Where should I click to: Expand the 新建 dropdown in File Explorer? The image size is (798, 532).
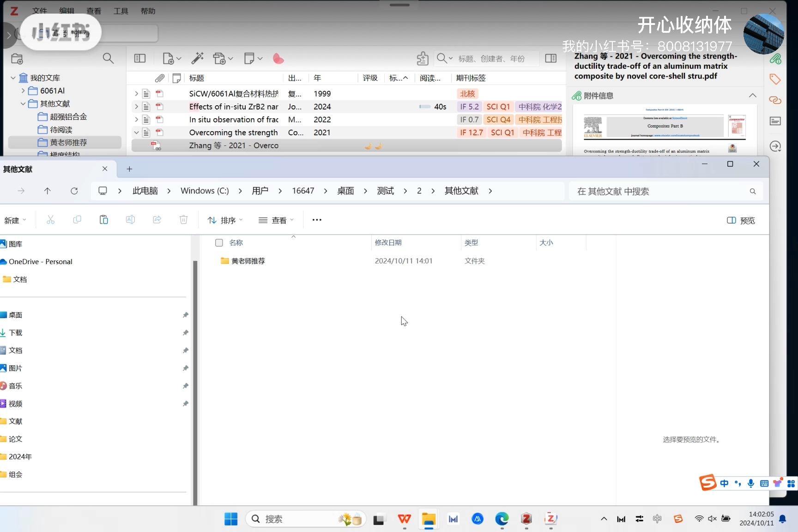(x=15, y=220)
